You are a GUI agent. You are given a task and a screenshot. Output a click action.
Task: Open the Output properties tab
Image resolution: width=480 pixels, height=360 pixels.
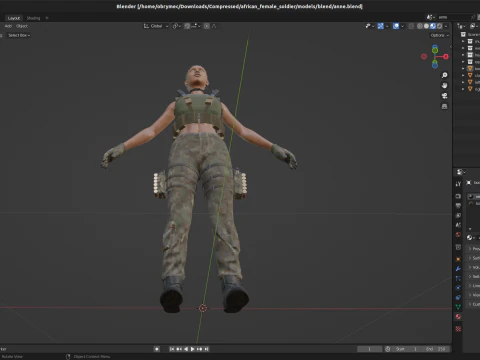[x=458, y=206]
